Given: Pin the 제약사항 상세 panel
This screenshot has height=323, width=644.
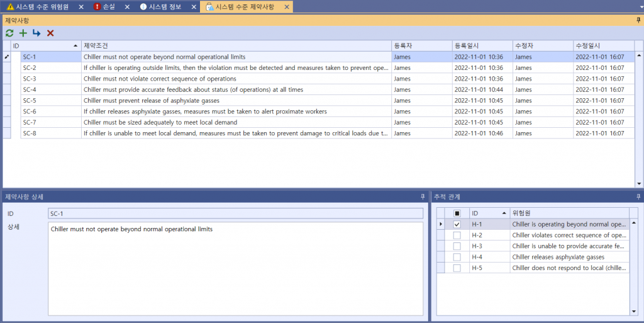Looking at the screenshot, I should (x=423, y=197).
